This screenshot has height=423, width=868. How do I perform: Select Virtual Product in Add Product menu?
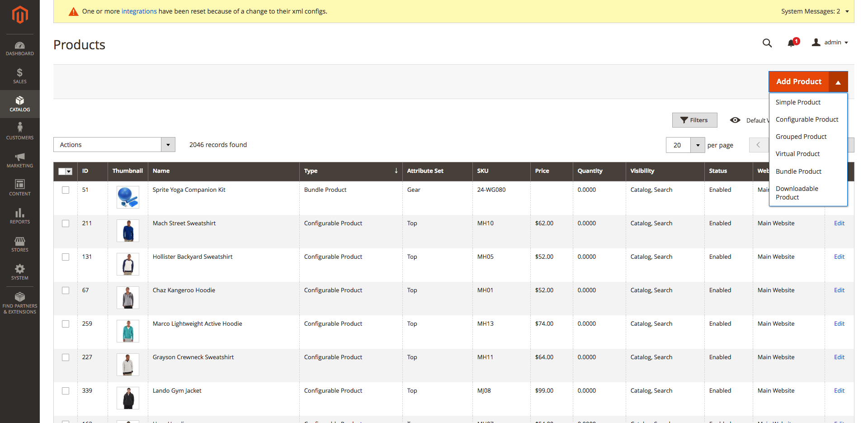[797, 154]
